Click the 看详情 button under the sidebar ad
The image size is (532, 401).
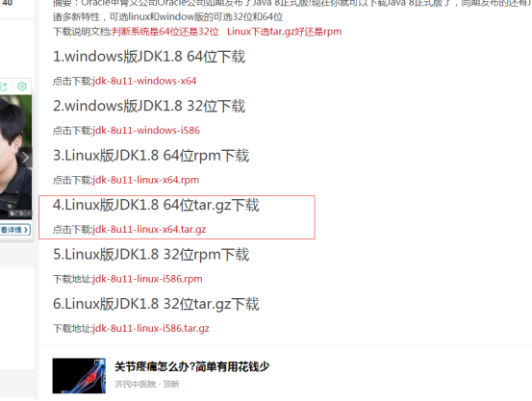15,230
